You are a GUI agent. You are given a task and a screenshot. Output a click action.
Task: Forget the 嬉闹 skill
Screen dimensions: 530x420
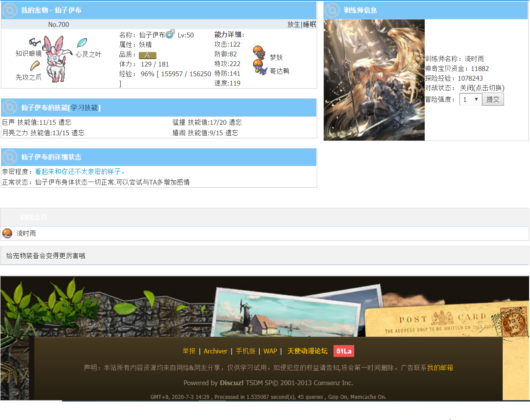click(x=232, y=133)
